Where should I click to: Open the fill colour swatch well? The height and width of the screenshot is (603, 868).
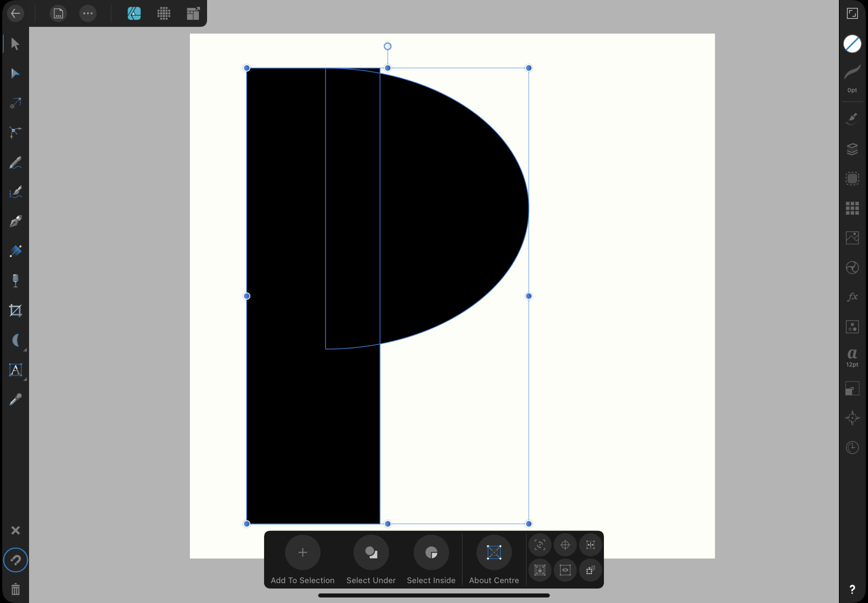click(852, 44)
